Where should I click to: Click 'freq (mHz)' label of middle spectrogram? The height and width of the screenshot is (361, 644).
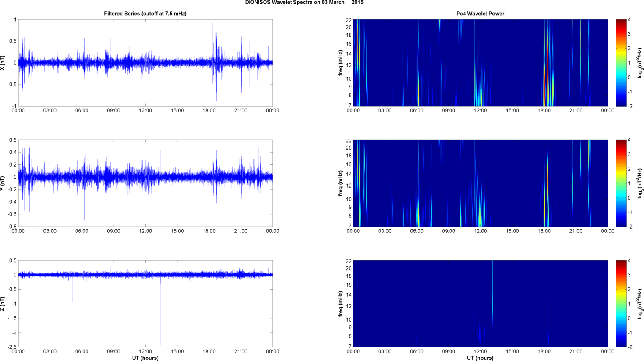pyautogui.click(x=340, y=183)
